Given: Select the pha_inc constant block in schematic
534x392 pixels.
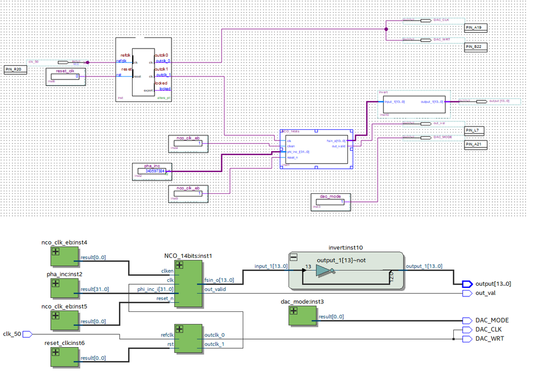Looking at the screenshot, I should [152, 171].
